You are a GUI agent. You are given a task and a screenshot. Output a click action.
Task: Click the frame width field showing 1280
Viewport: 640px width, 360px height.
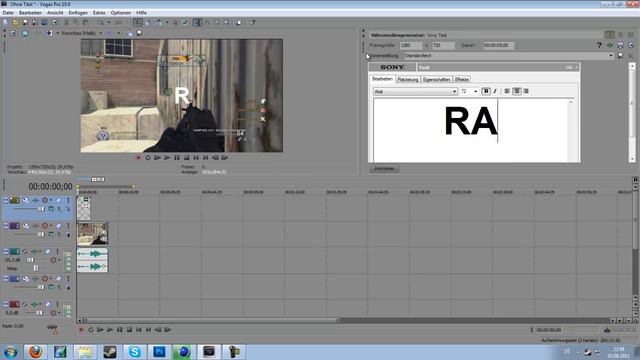pos(411,45)
